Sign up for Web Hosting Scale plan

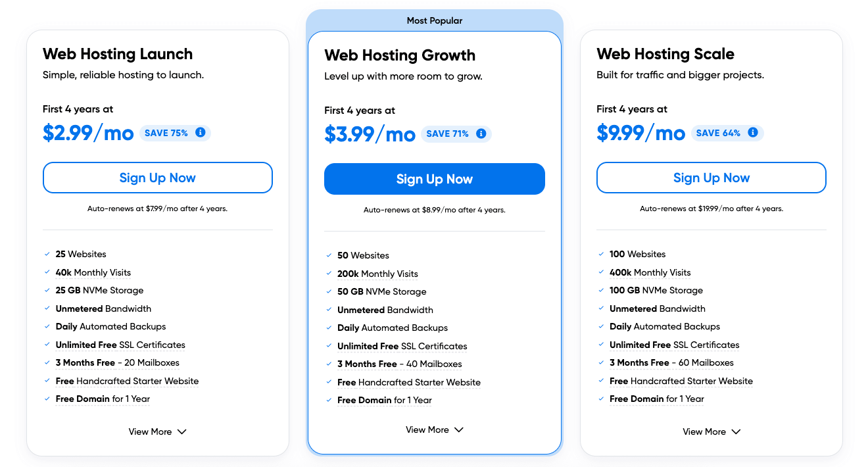point(711,178)
